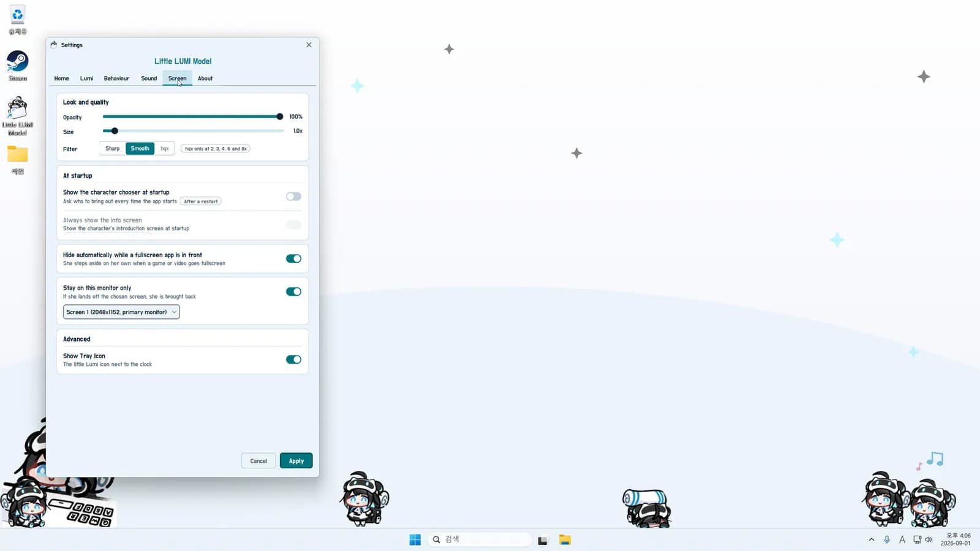Open the Lumi tab
The image size is (980, 551).
pyautogui.click(x=86, y=78)
